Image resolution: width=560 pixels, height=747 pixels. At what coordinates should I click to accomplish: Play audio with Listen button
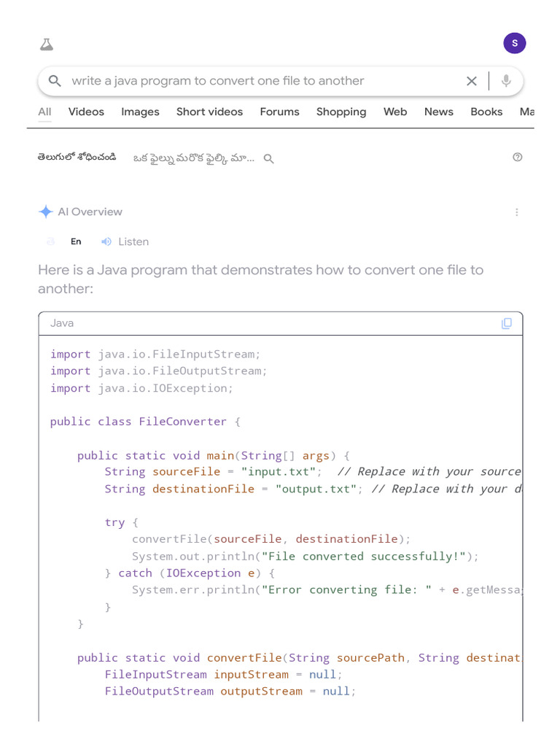[125, 241]
